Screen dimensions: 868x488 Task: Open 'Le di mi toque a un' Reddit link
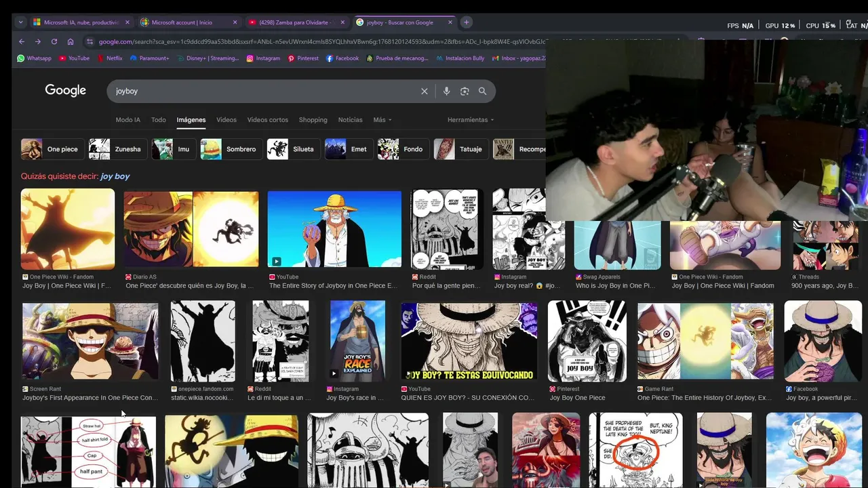[x=279, y=398]
